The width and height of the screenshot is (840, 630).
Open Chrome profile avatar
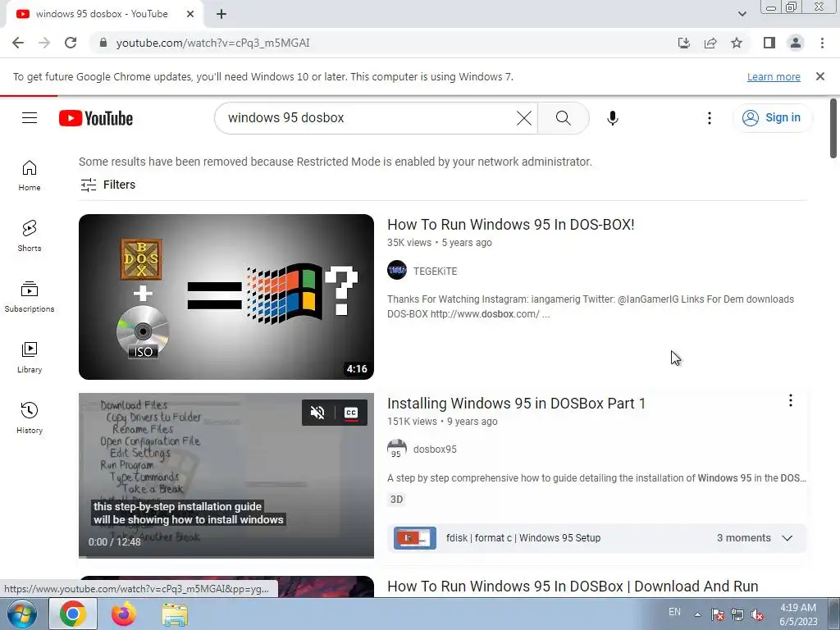796,43
